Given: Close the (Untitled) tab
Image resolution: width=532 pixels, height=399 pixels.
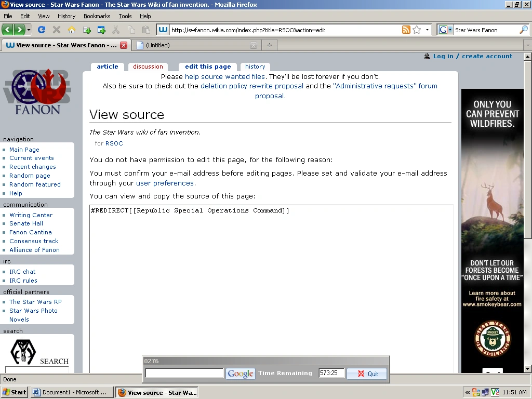Looking at the screenshot, I should (254, 45).
